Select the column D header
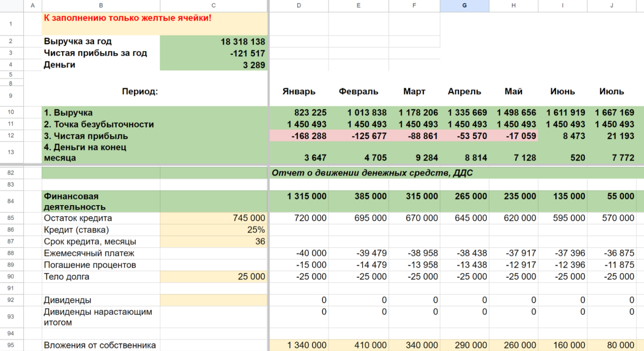The width and height of the screenshot is (644, 351). 298,6
